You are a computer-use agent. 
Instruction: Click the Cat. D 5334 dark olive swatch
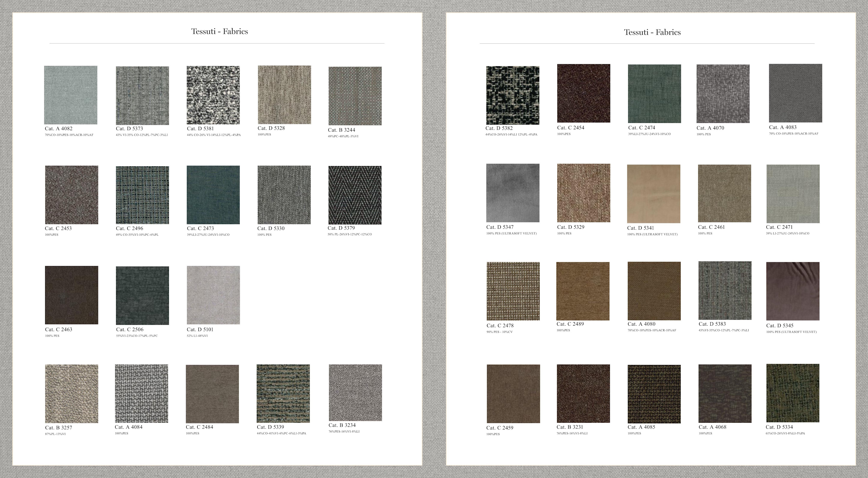coord(792,393)
